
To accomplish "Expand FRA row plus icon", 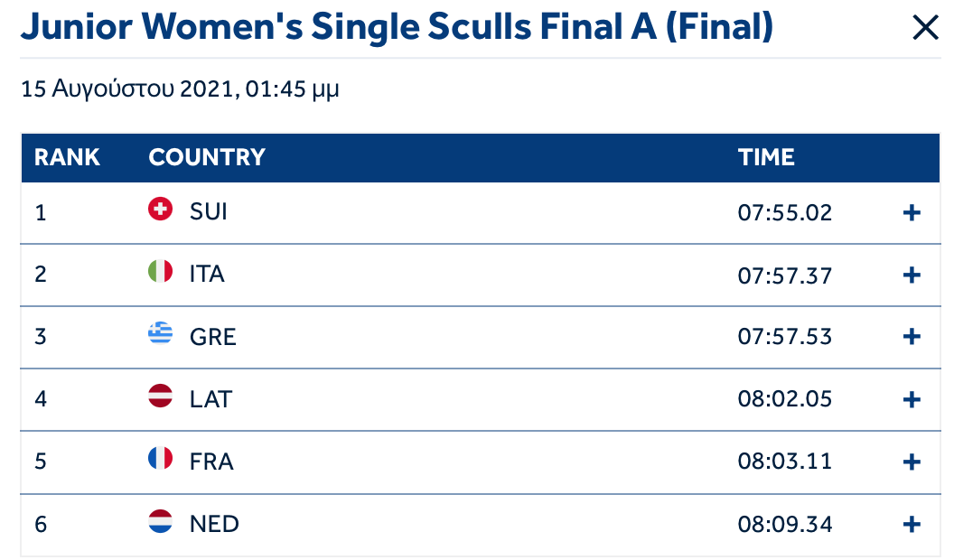I will coord(911,462).
